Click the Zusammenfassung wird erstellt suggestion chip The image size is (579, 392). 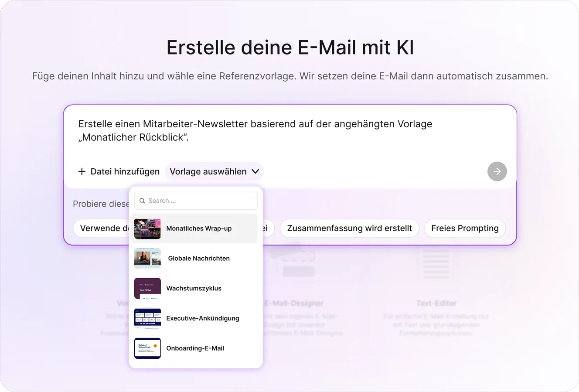coord(349,228)
